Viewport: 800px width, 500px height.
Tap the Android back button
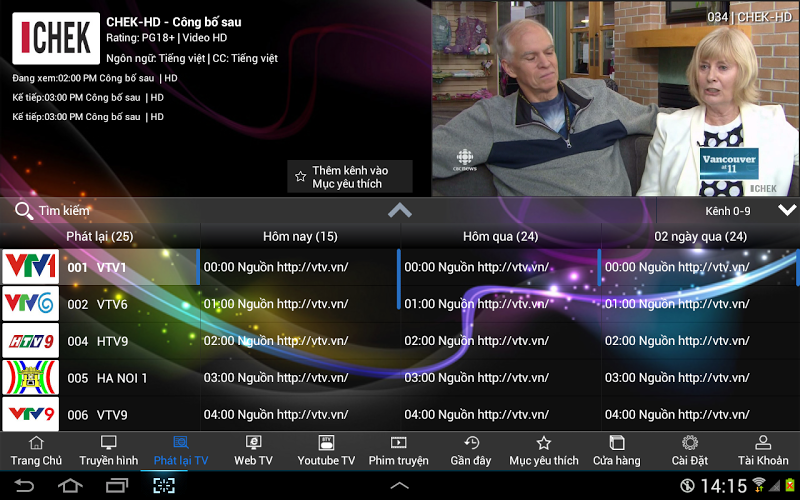tap(23, 485)
